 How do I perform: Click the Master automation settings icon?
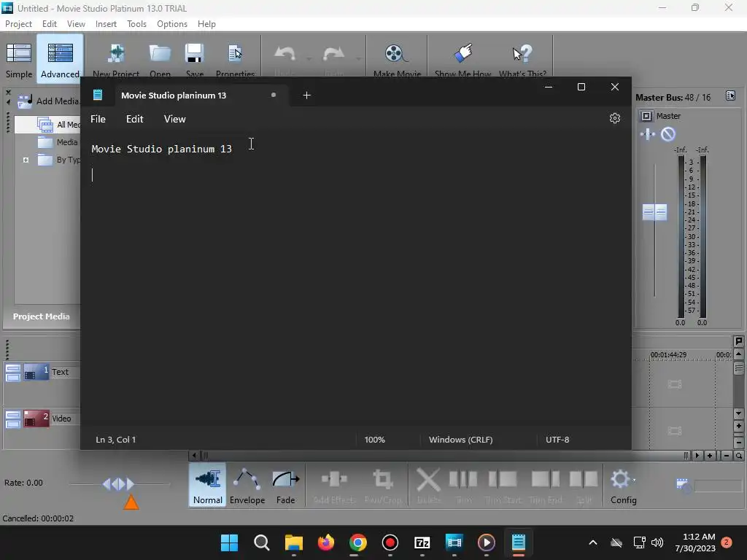648,134
